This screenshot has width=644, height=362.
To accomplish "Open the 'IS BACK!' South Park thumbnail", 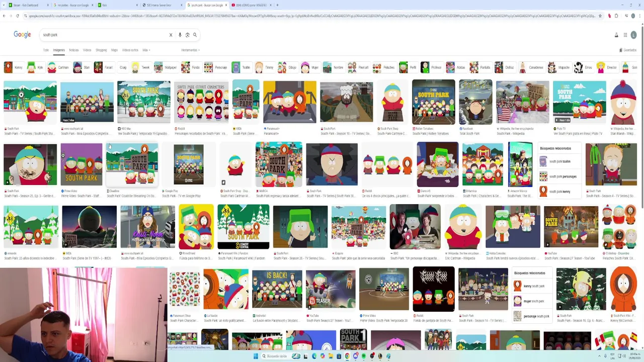I will point(277,289).
